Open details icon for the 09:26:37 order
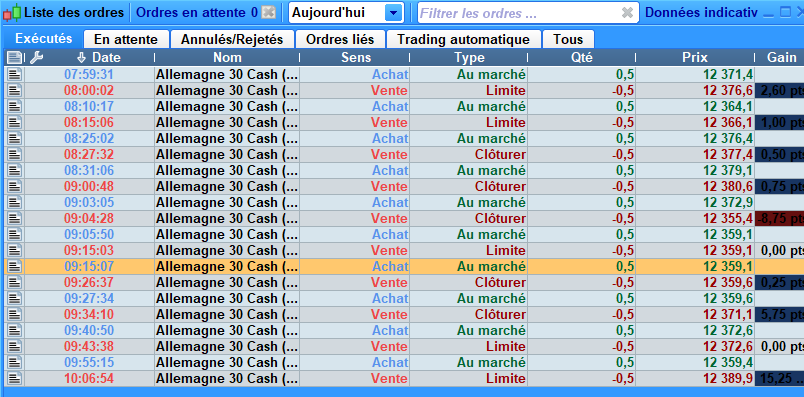 pos(15,282)
